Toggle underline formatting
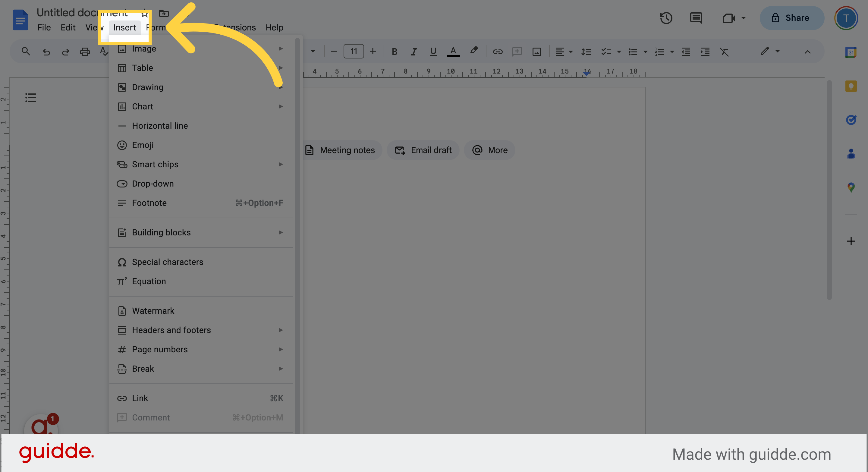 click(x=433, y=52)
